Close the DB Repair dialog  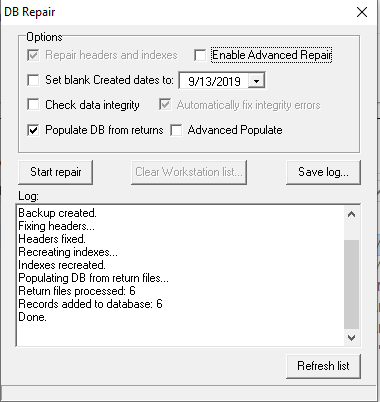[x=362, y=12]
